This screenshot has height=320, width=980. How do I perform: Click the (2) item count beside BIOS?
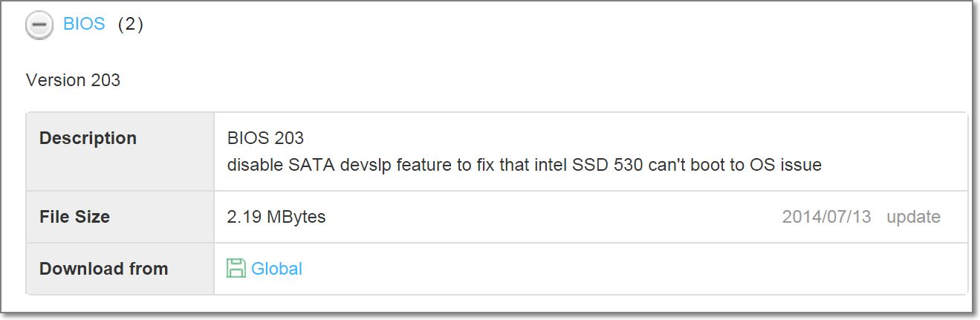tap(131, 25)
